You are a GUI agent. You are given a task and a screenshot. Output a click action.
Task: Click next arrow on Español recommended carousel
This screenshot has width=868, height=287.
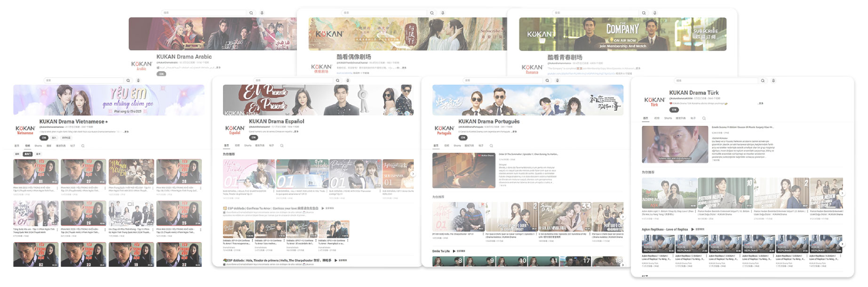click(x=413, y=174)
